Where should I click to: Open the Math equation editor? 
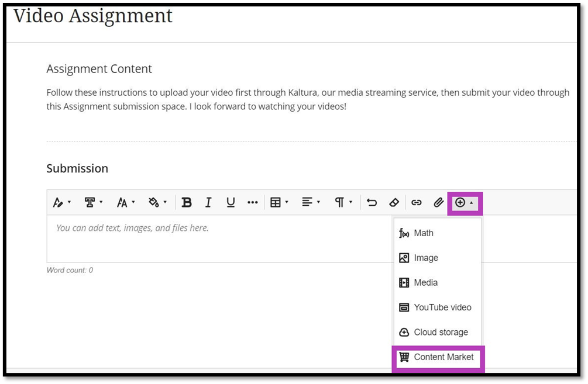(424, 233)
